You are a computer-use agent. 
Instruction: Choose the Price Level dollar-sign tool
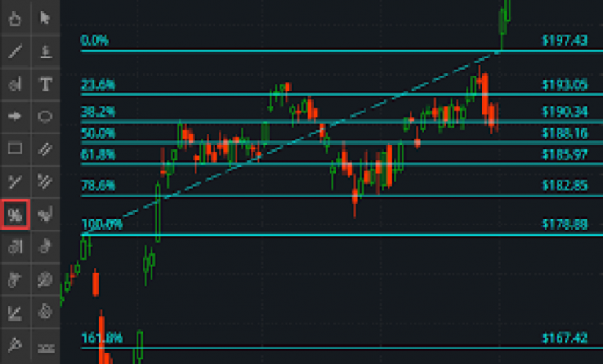pyautogui.click(x=45, y=51)
